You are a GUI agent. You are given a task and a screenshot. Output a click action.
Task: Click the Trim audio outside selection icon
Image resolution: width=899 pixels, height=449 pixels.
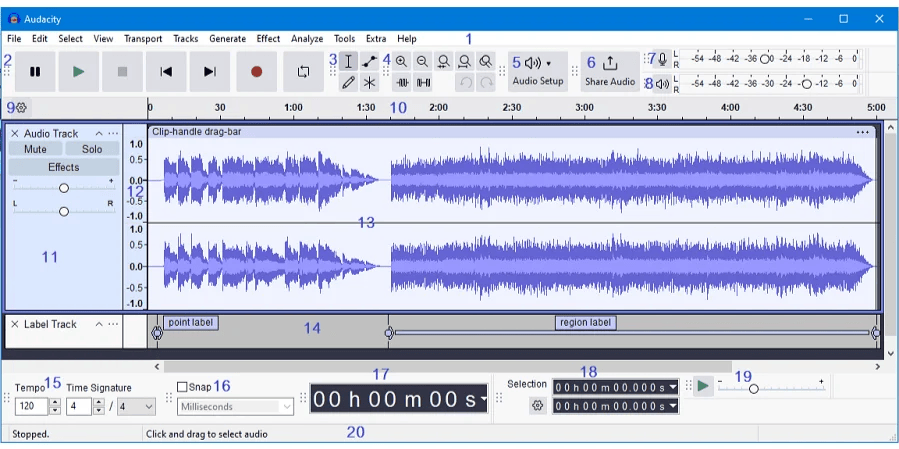[x=402, y=83]
